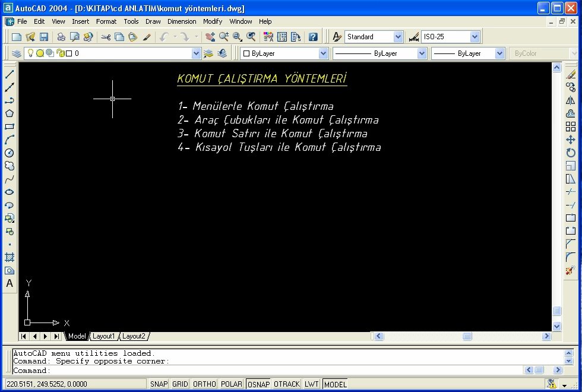Toggle layer 0 on/off lightbulb
Screen dimensions: 582x392
coord(30,53)
